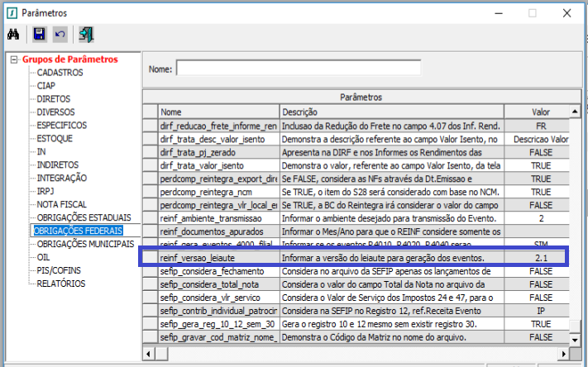Click the save floppy disk icon
The height and width of the screenshot is (367, 588).
39,35
